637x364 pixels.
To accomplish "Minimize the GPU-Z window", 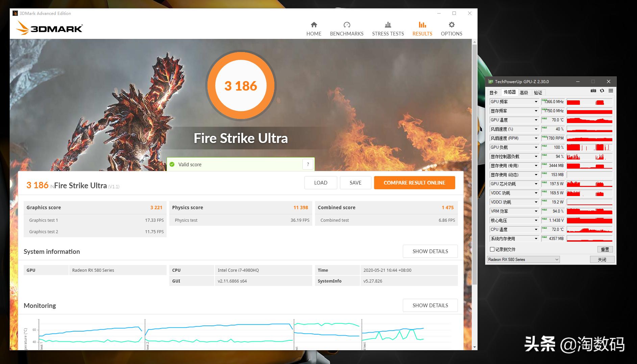I will click(578, 81).
